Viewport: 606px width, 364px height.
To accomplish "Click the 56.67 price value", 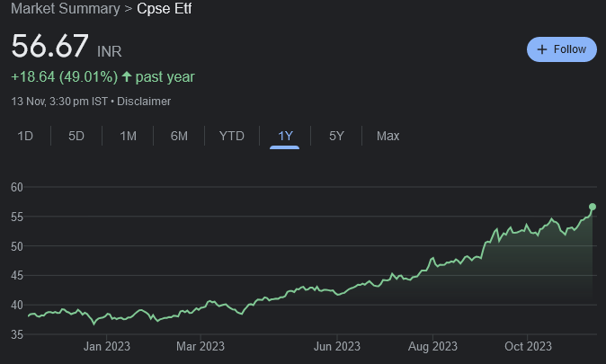I will tap(49, 46).
